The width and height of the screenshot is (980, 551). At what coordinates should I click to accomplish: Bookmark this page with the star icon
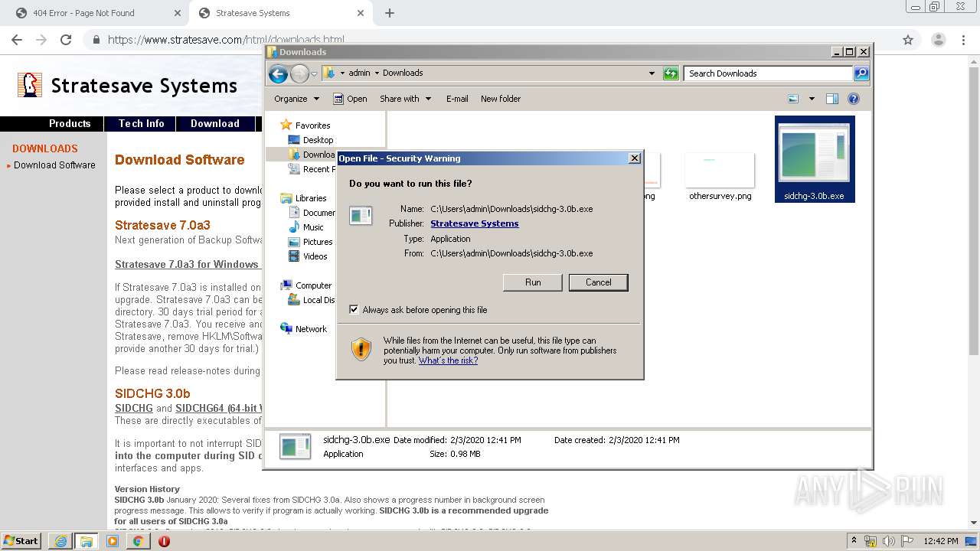click(908, 40)
